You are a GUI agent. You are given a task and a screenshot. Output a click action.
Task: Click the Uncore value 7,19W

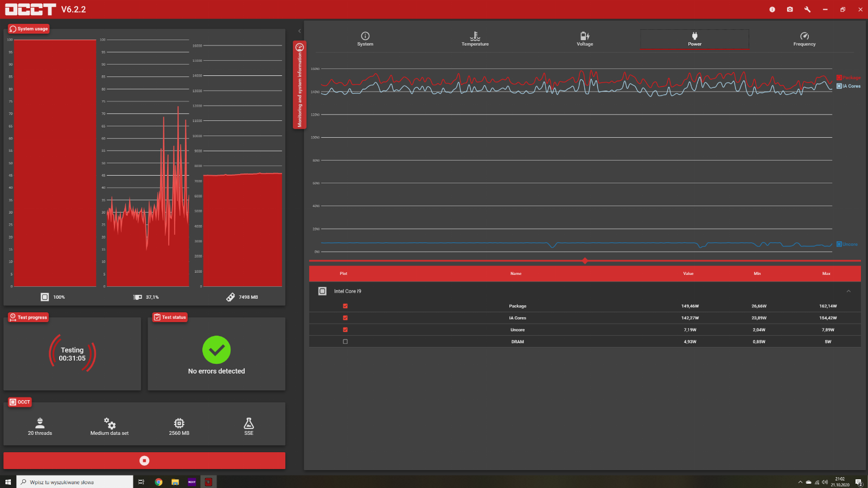click(x=690, y=330)
